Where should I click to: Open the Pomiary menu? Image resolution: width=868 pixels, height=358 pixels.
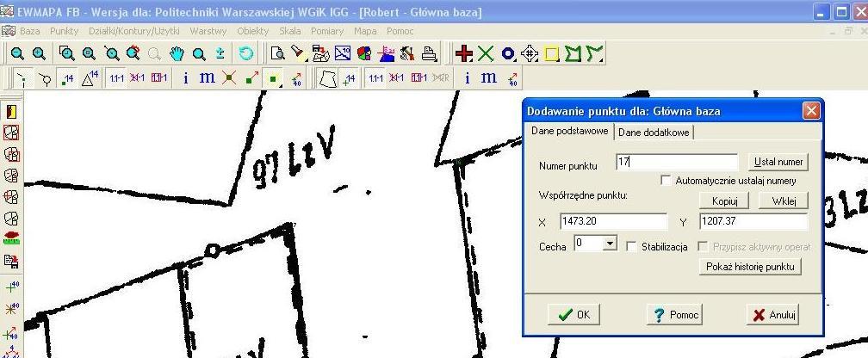coord(327,31)
